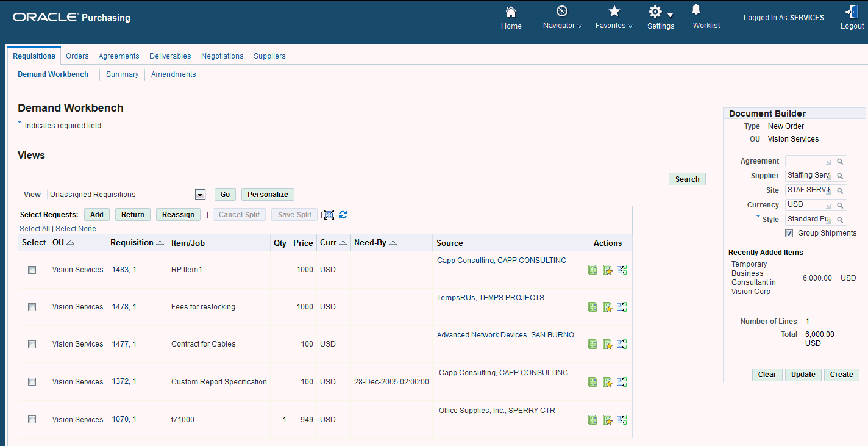The image size is (868, 446).
Task: Click the Home house icon
Action: click(x=511, y=12)
